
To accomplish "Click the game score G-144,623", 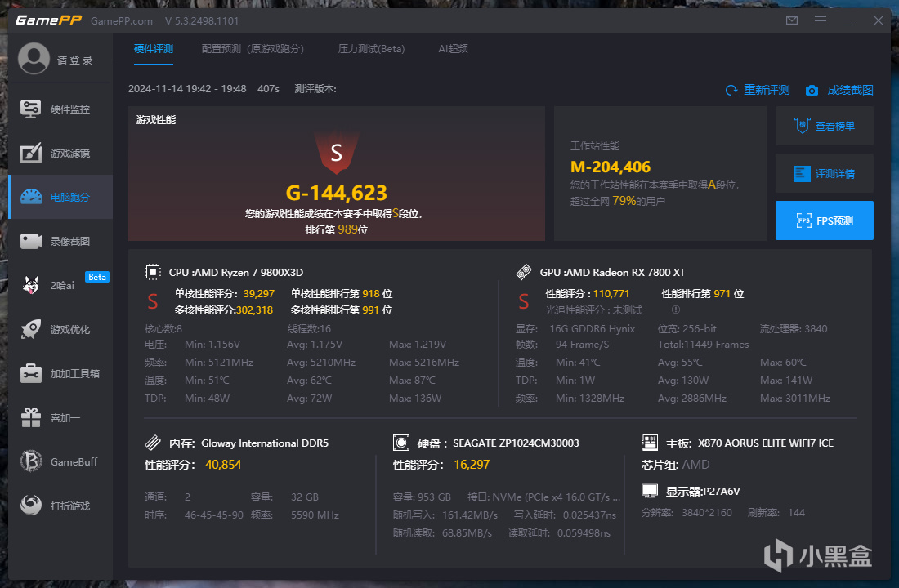I will tap(337, 193).
